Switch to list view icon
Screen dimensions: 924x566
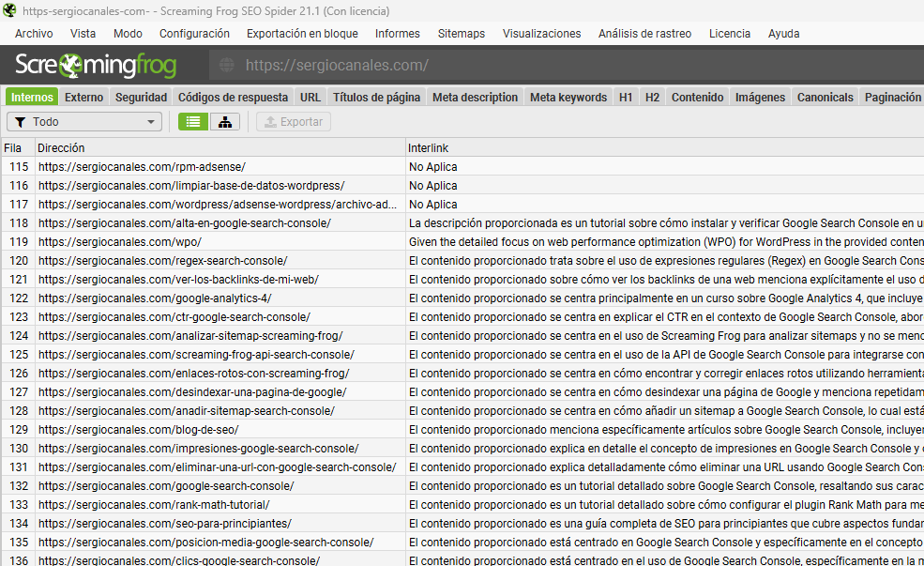[193, 122]
